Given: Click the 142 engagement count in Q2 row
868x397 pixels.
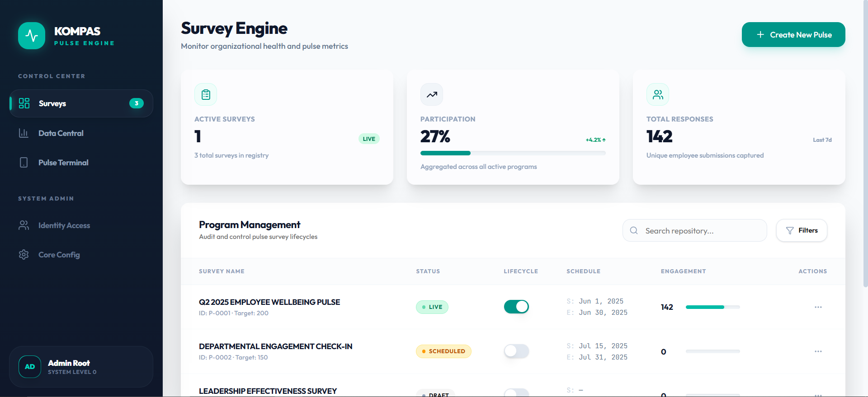Looking at the screenshot, I should (667, 307).
